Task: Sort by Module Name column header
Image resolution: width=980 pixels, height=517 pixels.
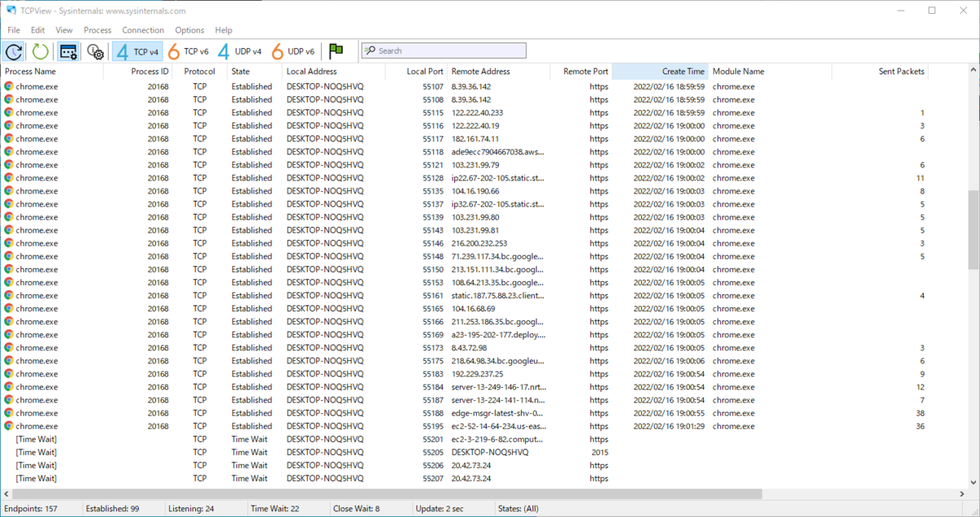Action: point(770,72)
